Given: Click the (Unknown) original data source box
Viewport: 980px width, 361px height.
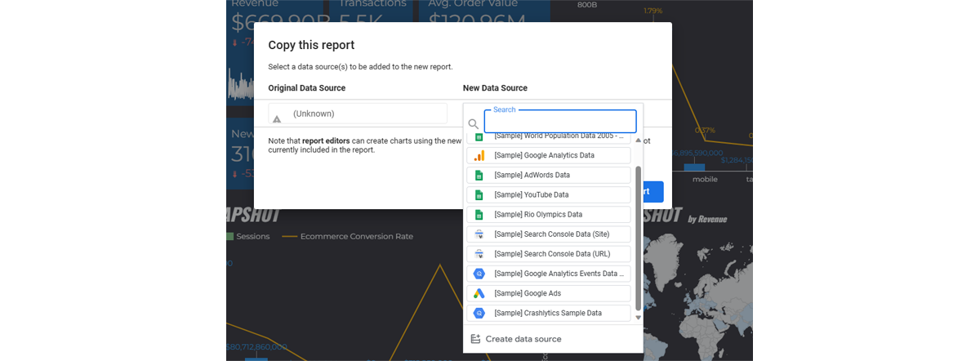Looking at the screenshot, I should [x=358, y=114].
